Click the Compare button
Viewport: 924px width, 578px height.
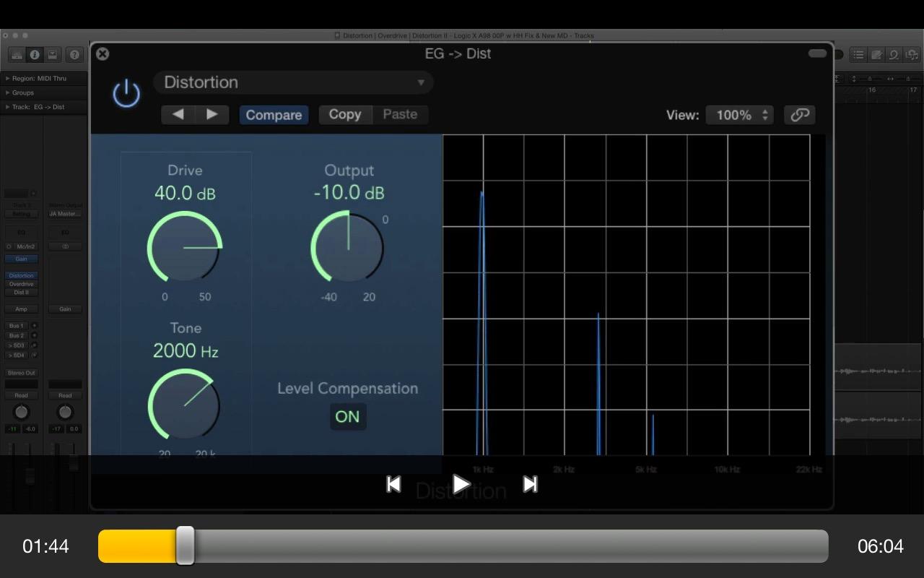click(x=274, y=115)
